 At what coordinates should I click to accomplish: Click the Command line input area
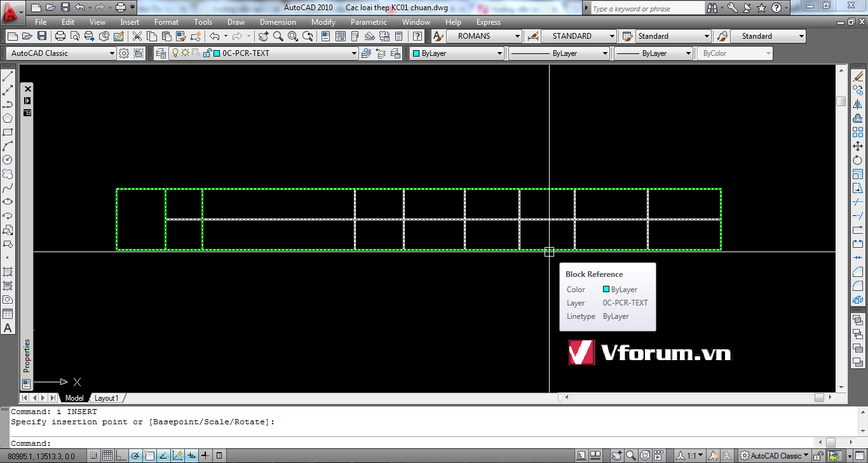point(411,443)
